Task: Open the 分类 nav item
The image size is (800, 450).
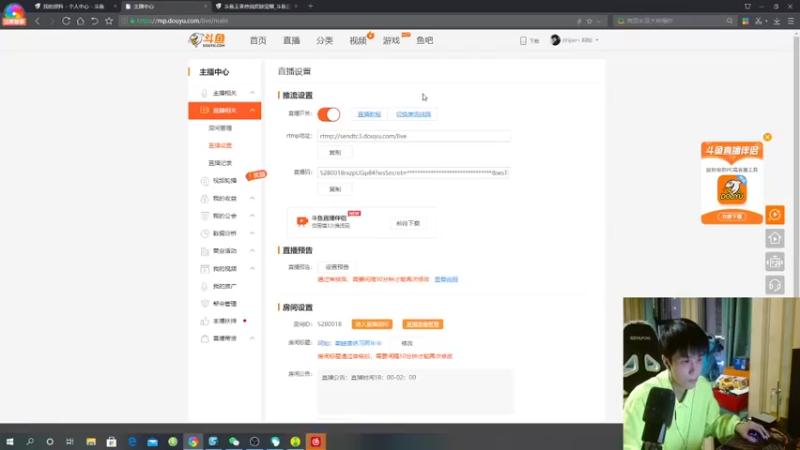Action: pyautogui.click(x=324, y=40)
